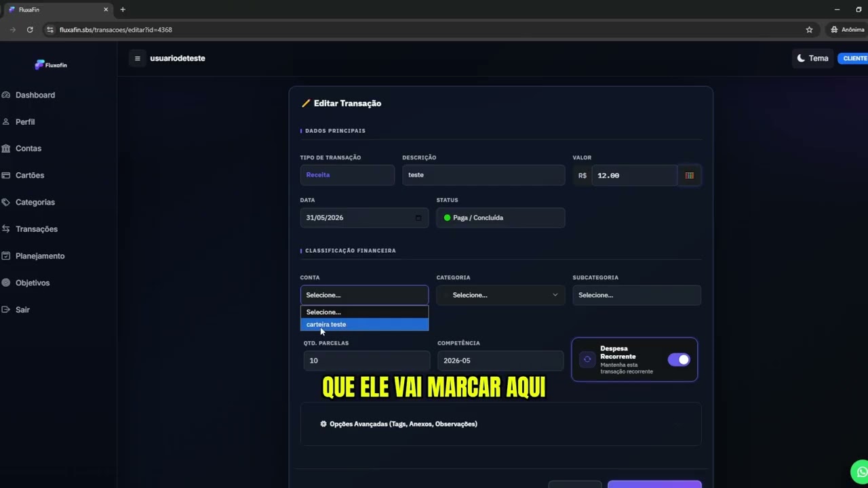Open Cartões in the sidebar

click(23, 176)
